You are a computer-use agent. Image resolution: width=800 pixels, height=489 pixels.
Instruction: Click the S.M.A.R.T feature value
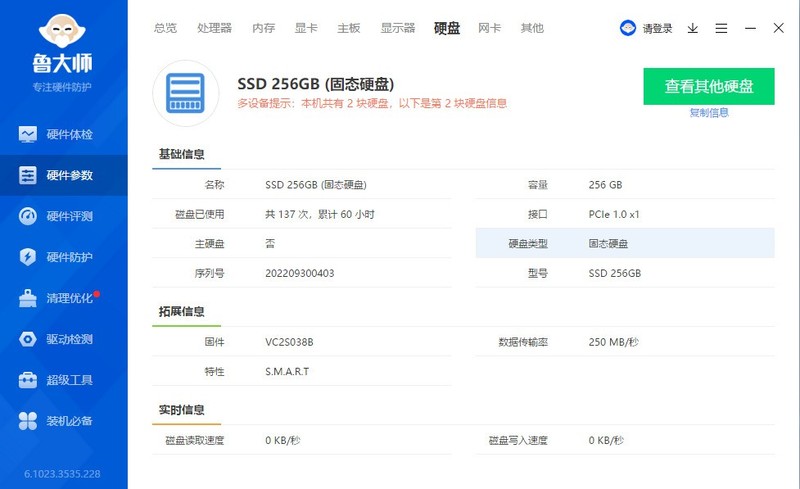(x=287, y=372)
